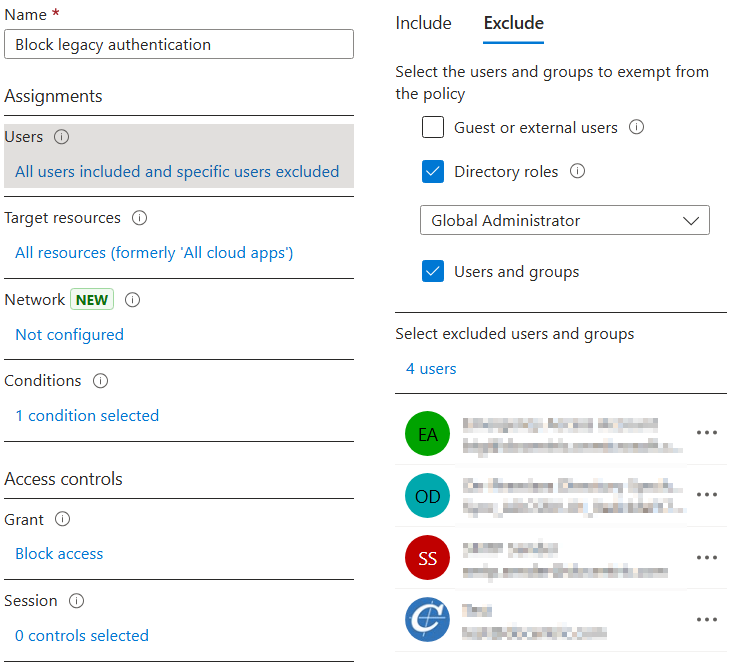Open the Block access grant setting
The width and height of the screenshot is (737, 665).
(59, 554)
